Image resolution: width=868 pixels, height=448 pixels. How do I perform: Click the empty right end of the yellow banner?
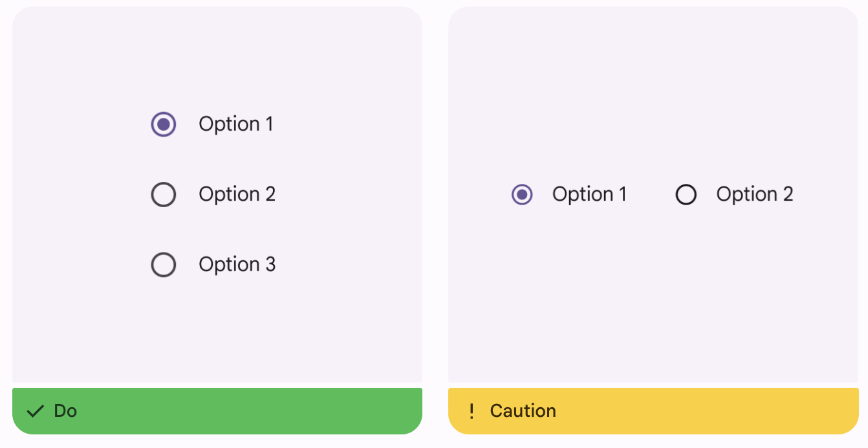pos(796,411)
